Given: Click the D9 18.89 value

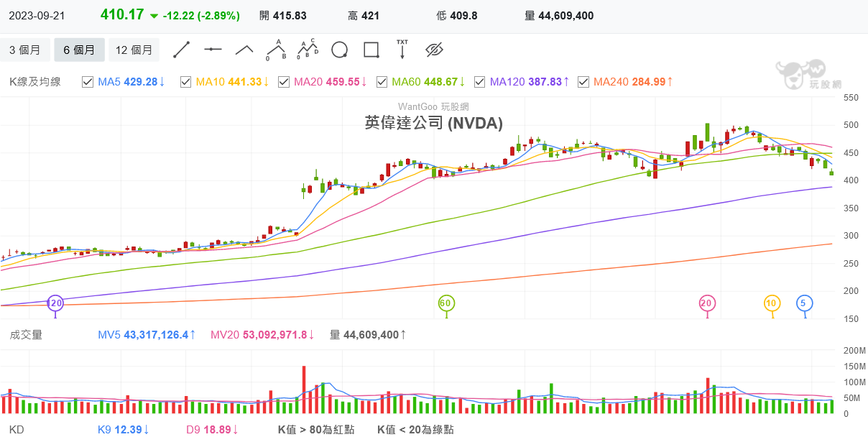Looking at the screenshot, I should point(213,430).
